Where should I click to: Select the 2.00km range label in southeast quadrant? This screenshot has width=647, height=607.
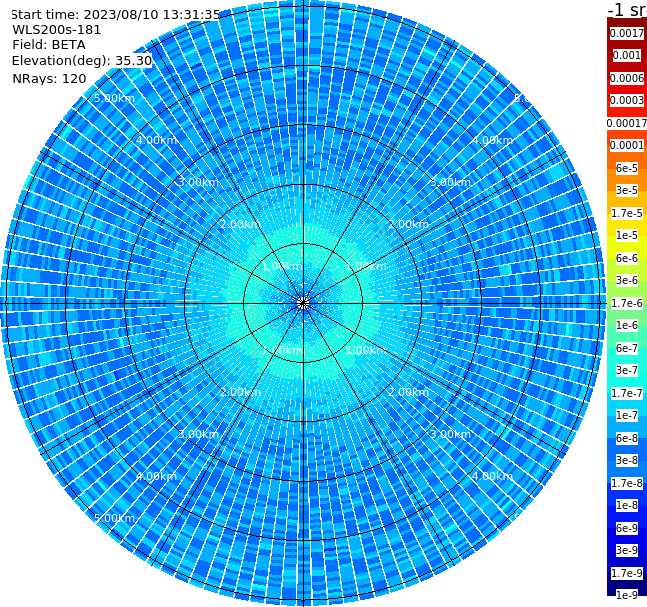(x=408, y=392)
